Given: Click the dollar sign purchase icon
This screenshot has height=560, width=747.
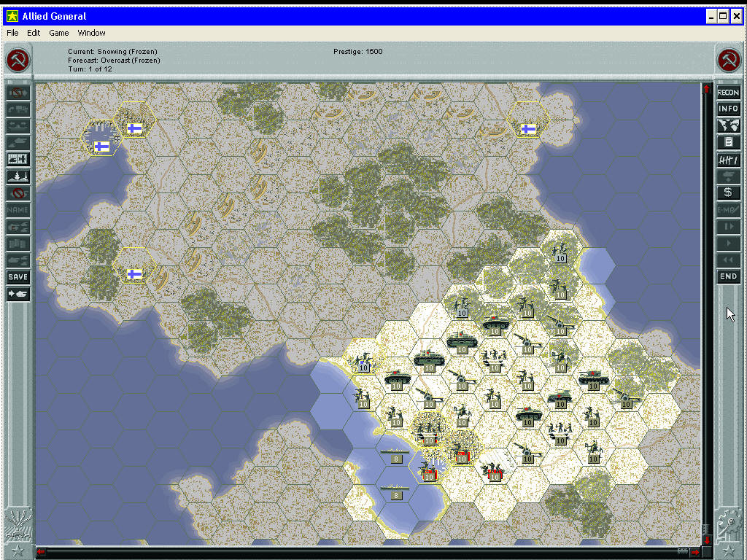Looking at the screenshot, I should (728, 192).
